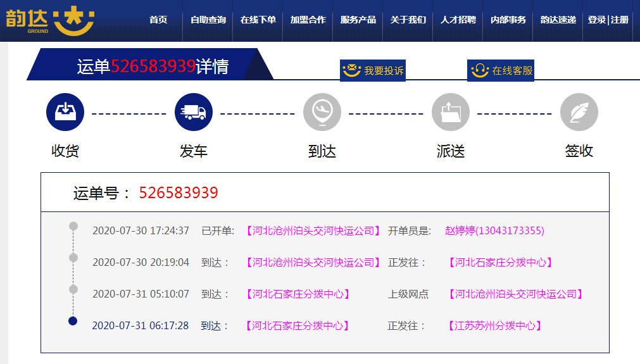The image size is (640, 364).
Task: Click the 我要投诉 complaint button
Action: point(373,70)
